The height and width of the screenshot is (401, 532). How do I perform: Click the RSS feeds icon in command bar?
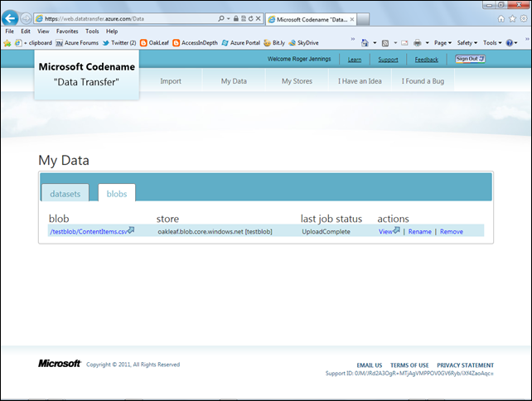pos(385,42)
